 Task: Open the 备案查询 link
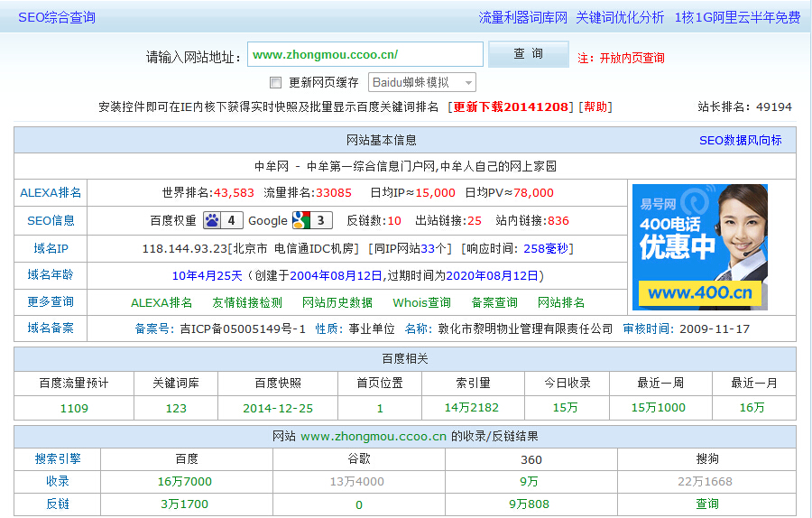point(494,302)
